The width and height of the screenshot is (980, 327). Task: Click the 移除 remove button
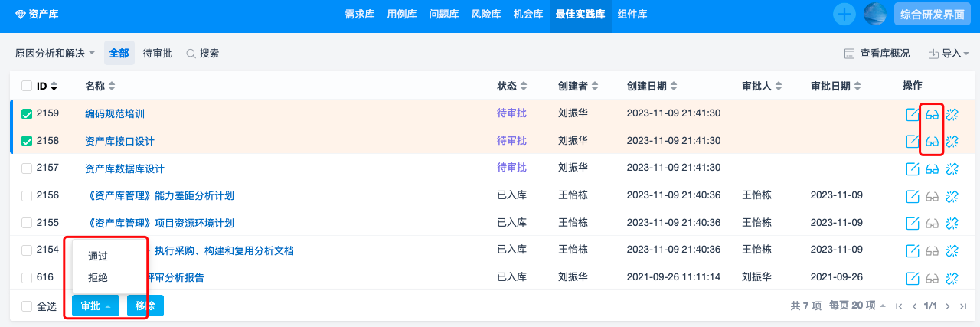[145, 306]
